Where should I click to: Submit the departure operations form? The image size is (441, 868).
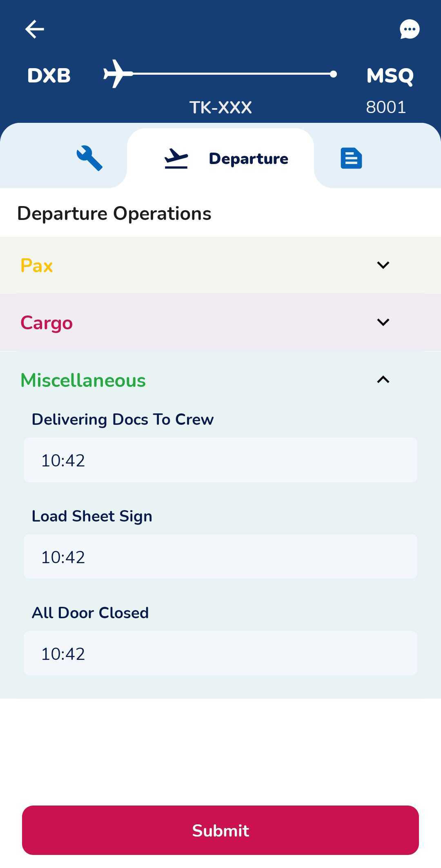(x=220, y=830)
